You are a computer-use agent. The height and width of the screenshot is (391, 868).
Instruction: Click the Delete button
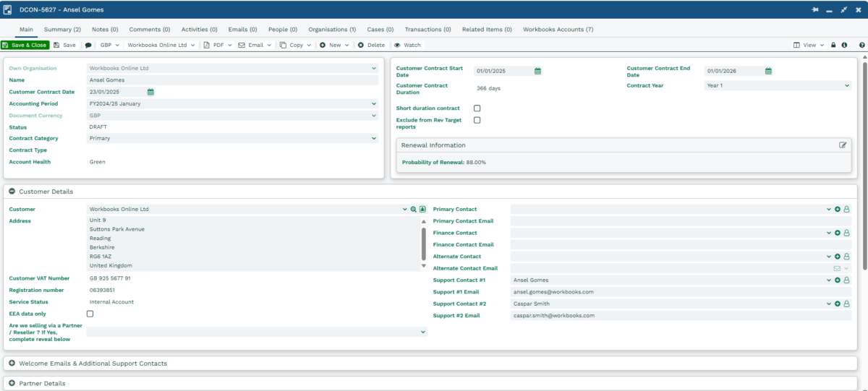(x=371, y=45)
